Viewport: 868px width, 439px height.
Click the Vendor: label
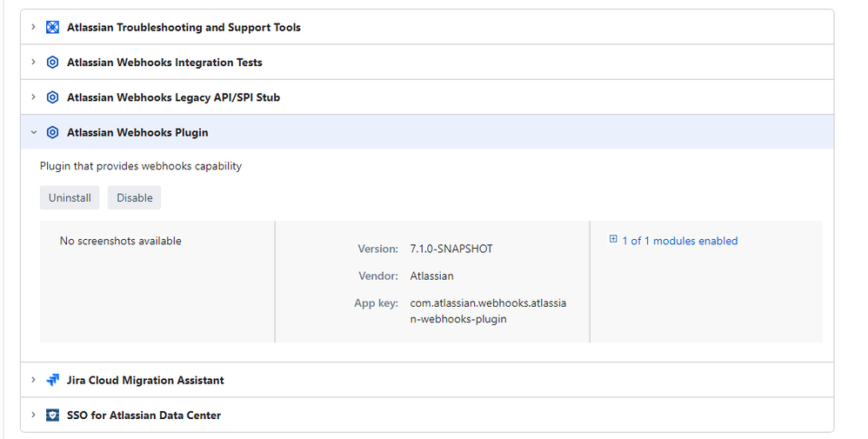(x=378, y=276)
